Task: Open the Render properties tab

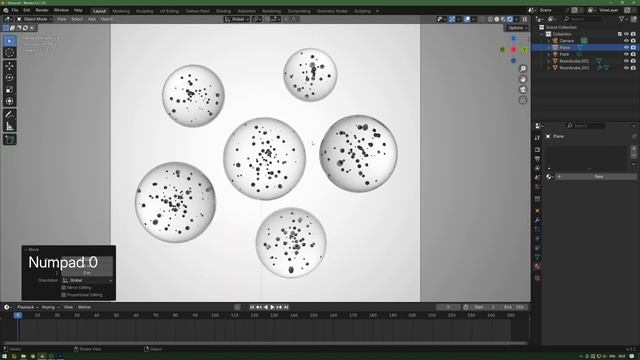Action: [538, 149]
